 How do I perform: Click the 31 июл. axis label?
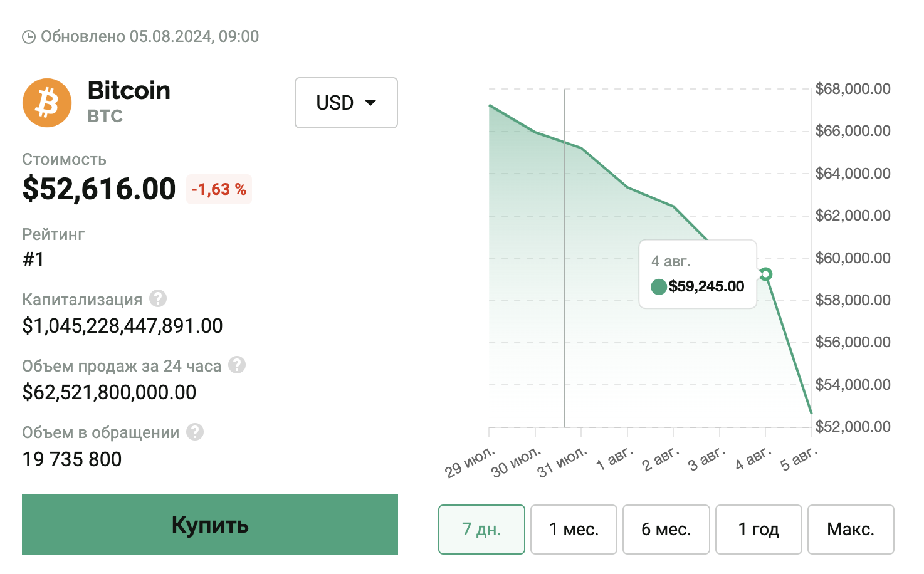click(562, 462)
